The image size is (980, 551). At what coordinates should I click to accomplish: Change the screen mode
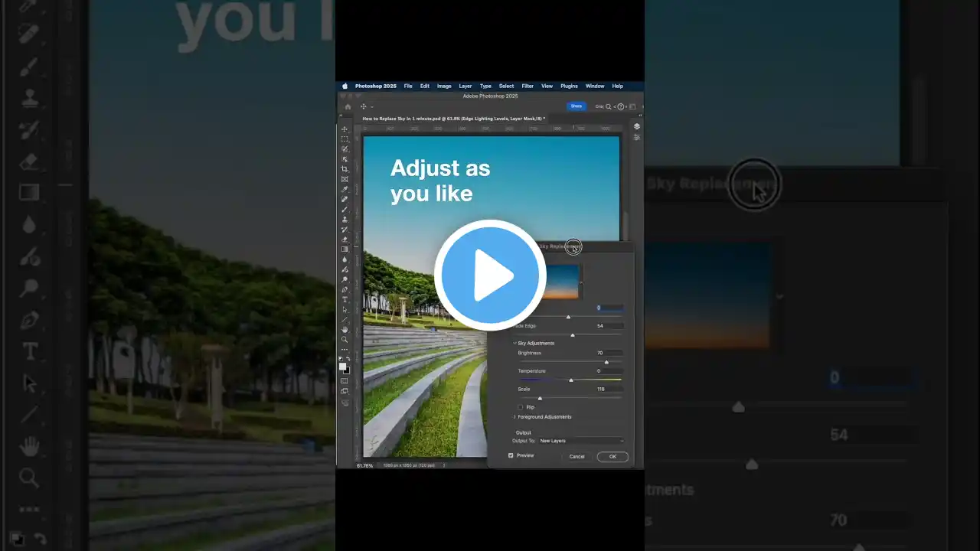coord(345,391)
